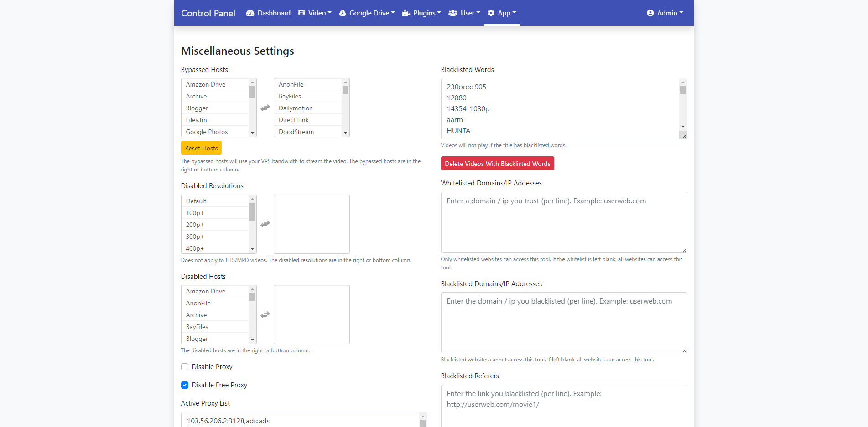This screenshot has height=427, width=868.
Task: Click the Video film icon in navbar
Action: click(x=301, y=13)
